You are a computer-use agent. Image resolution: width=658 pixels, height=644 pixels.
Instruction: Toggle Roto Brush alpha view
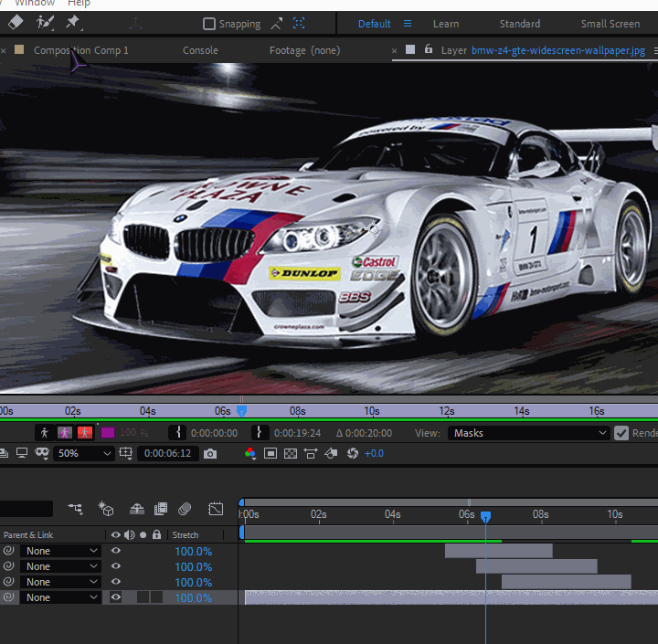[x=45, y=433]
